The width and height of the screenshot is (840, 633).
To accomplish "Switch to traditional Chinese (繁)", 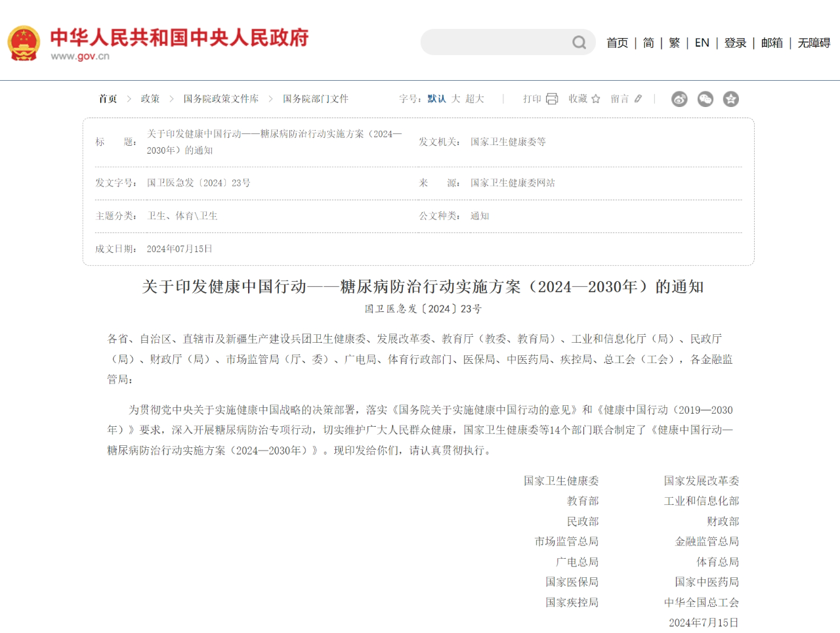I will [673, 42].
